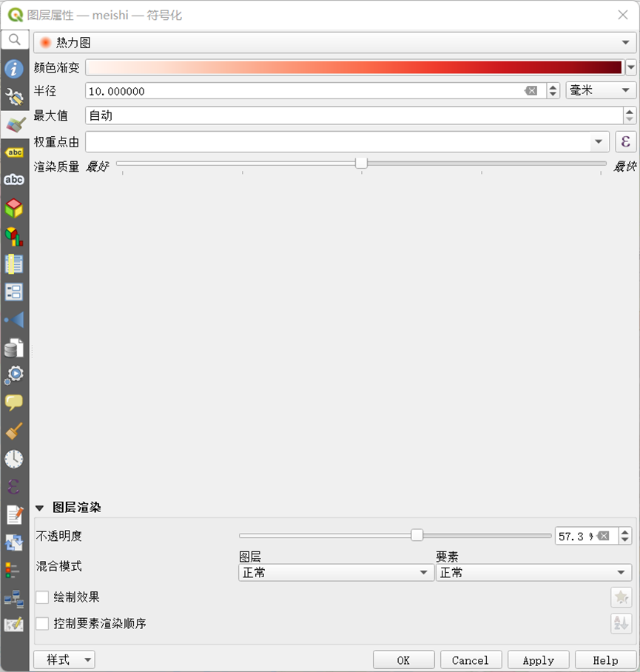Image resolution: width=640 pixels, height=672 pixels.
Task: Open the Variables panel (ε sidebar icon)
Action: click(x=15, y=485)
